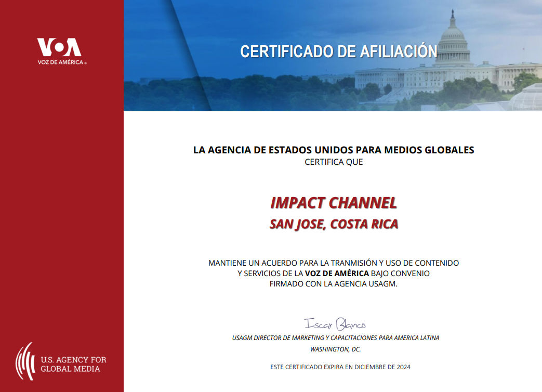Click the 'MANTIENE UN ACUERDO' sentence line
Viewport: 542px width, 392px height.
click(x=334, y=263)
